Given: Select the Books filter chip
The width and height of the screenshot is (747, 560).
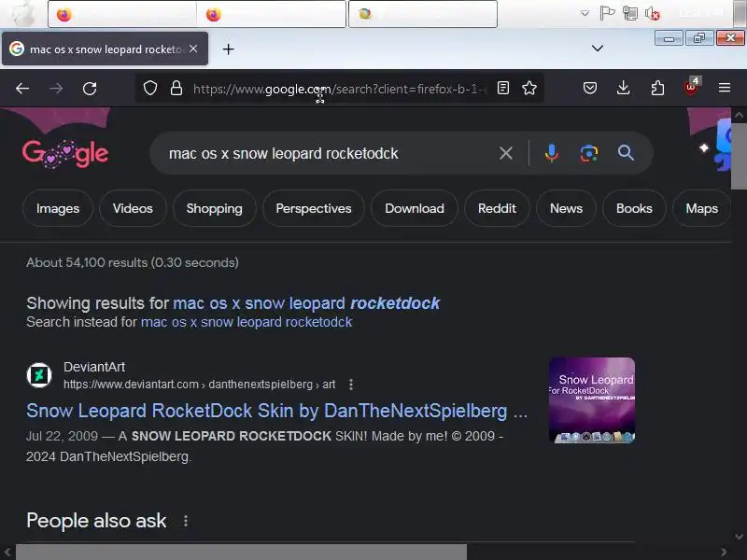Looking at the screenshot, I should (634, 208).
